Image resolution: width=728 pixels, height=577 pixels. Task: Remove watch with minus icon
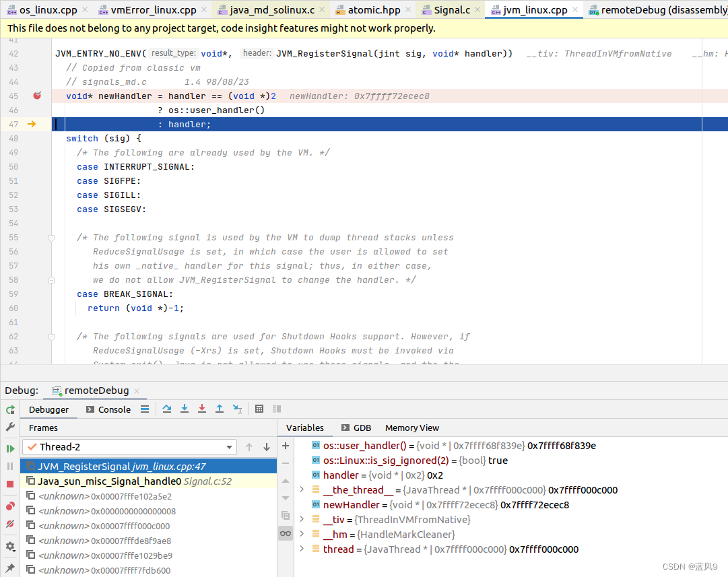click(286, 463)
